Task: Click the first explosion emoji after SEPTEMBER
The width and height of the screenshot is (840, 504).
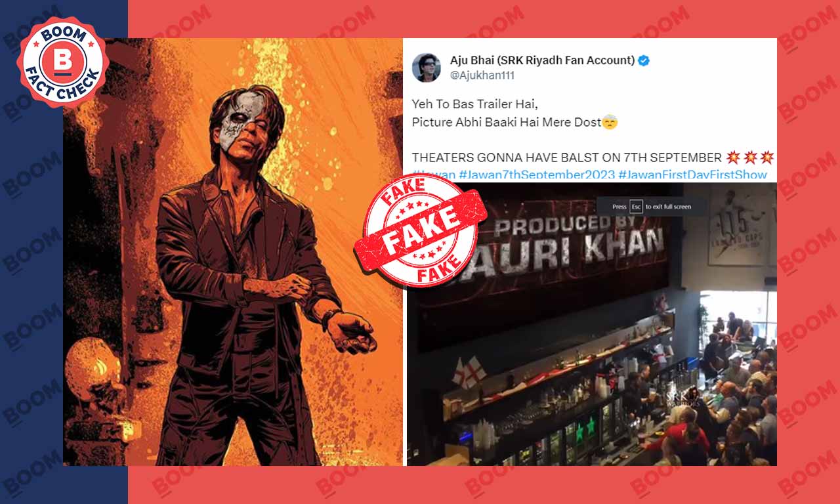Action: [x=733, y=157]
